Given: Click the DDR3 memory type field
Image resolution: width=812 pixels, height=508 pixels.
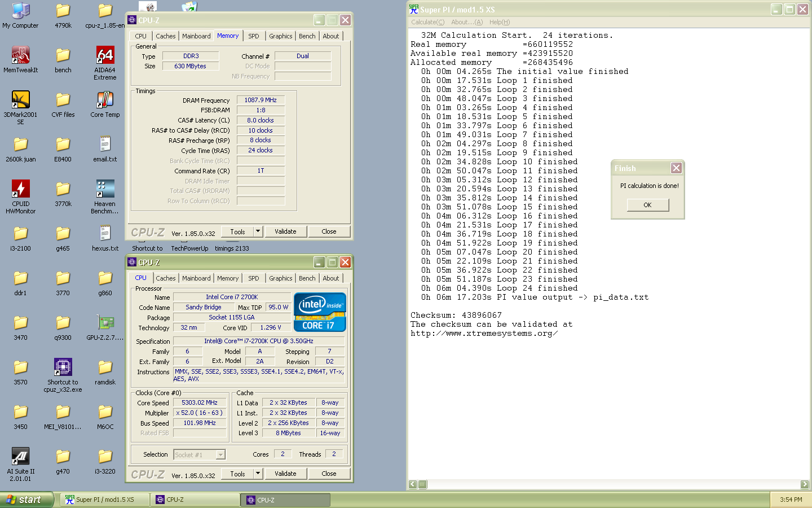Looking at the screenshot, I should coord(191,56).
